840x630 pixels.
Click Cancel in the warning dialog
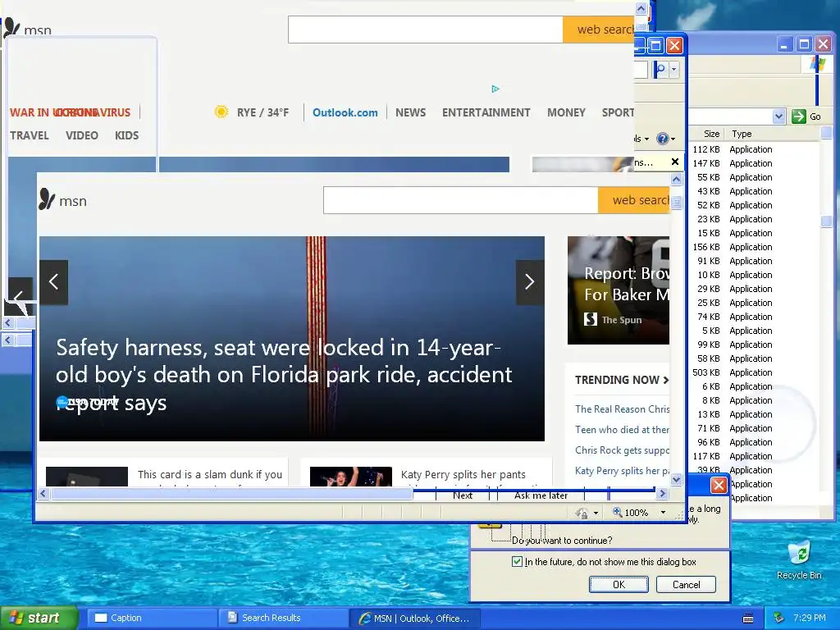click(686, 584)
